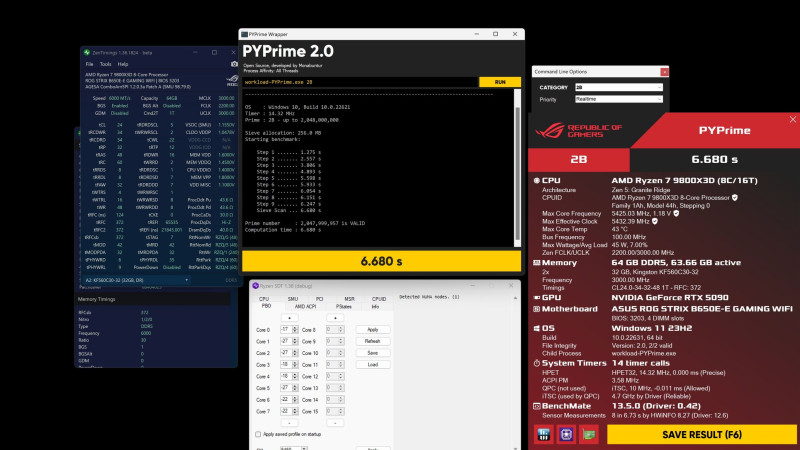Click the Refresh button in Ryzen SDT

[x=372, y=341]
